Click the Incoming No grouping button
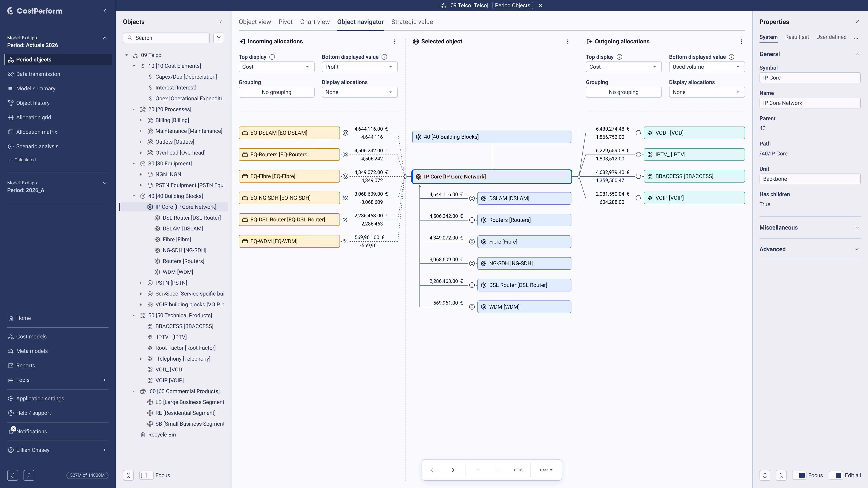This screenshot has height=488, width=868. (x=276, y=92)
